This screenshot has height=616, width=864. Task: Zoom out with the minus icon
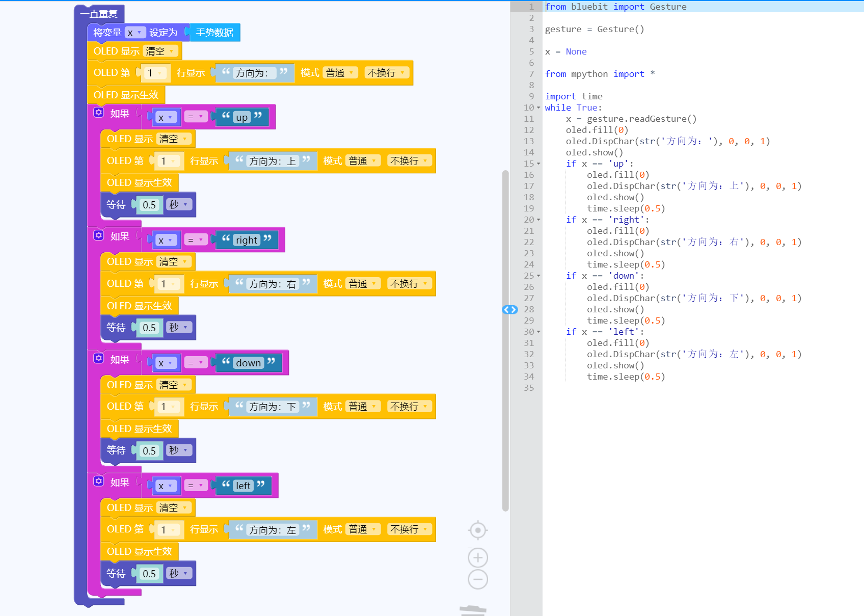pyautogui.click(x=478, y=579)
